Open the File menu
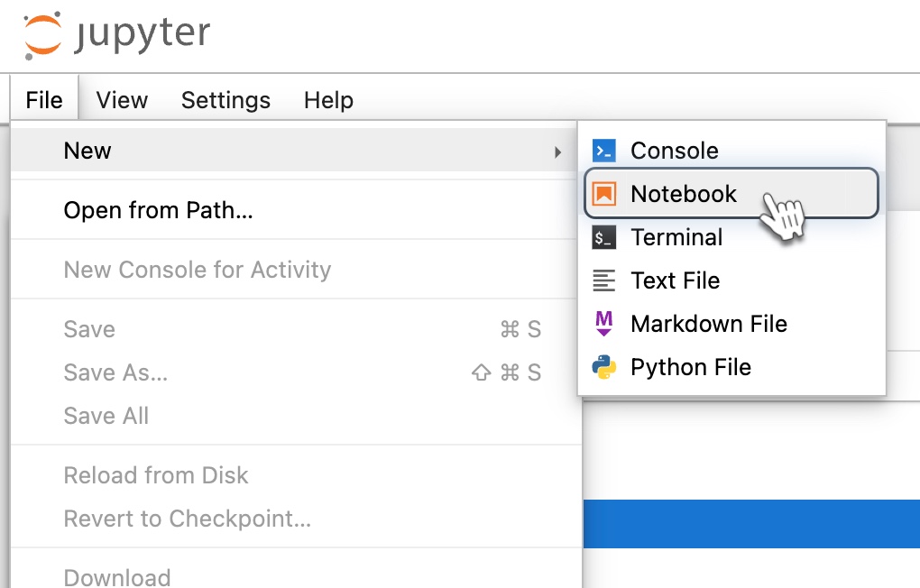The height and width of the screenshot is (588, 920). pyautogui.click(x=44, y=100)
